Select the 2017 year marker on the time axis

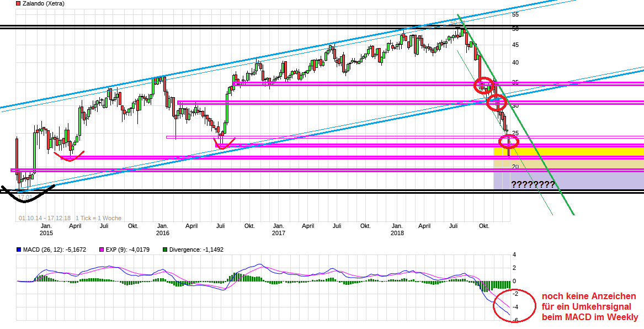point(279,233)
